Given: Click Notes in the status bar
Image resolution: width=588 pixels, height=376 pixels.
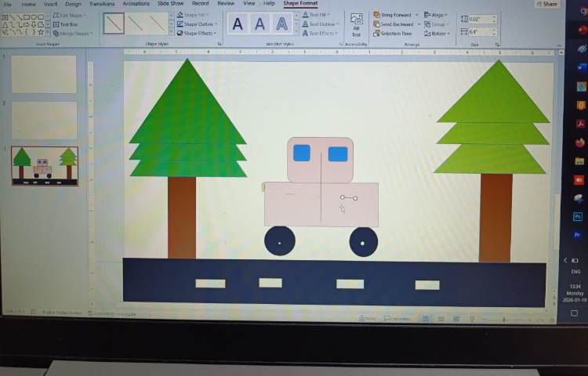Looking at the screenshot, I should [368, 318].
